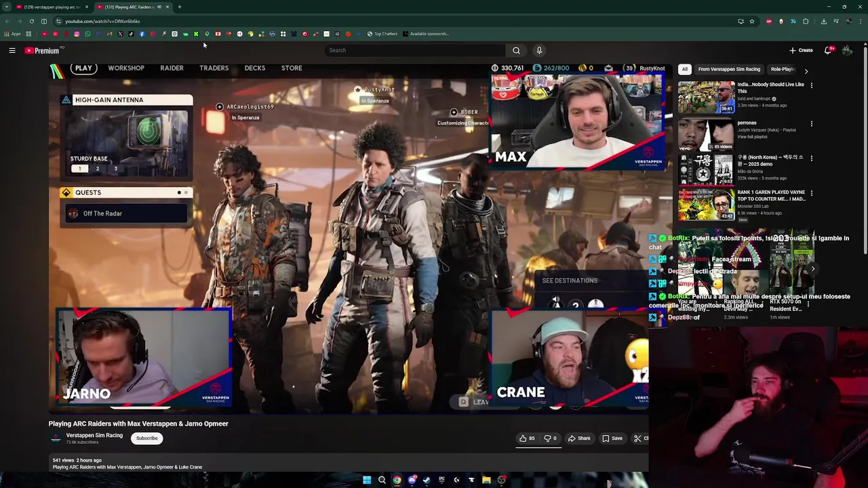Open the YouTube hamburger guide menu
This screenshot has width=868, height=488.
(12, 50)
